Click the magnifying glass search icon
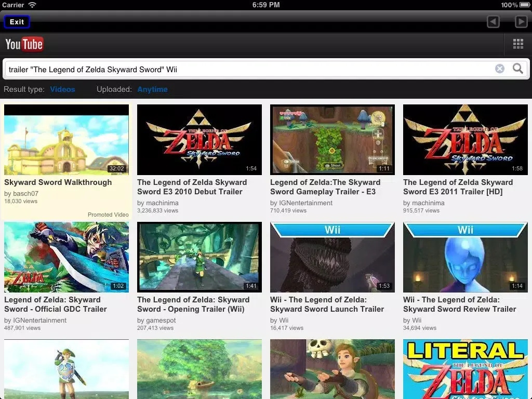This screenshot has height=399, width=532. (x=518, y=69)
